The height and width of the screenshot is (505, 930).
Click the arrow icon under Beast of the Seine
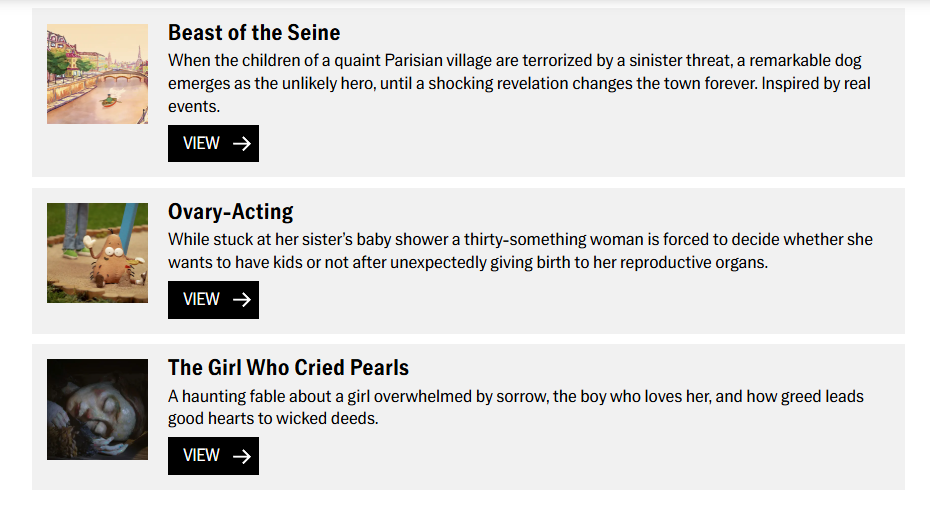tap(241, 144)
